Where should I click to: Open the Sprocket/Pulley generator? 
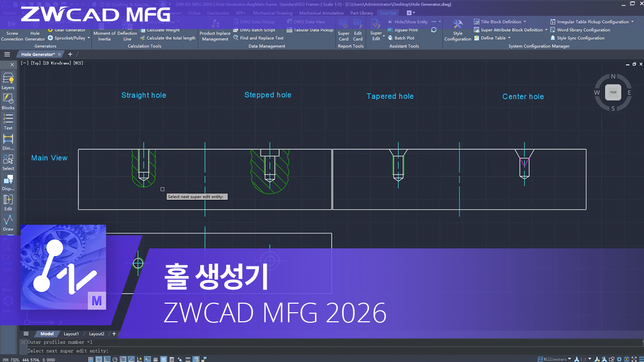67,38
